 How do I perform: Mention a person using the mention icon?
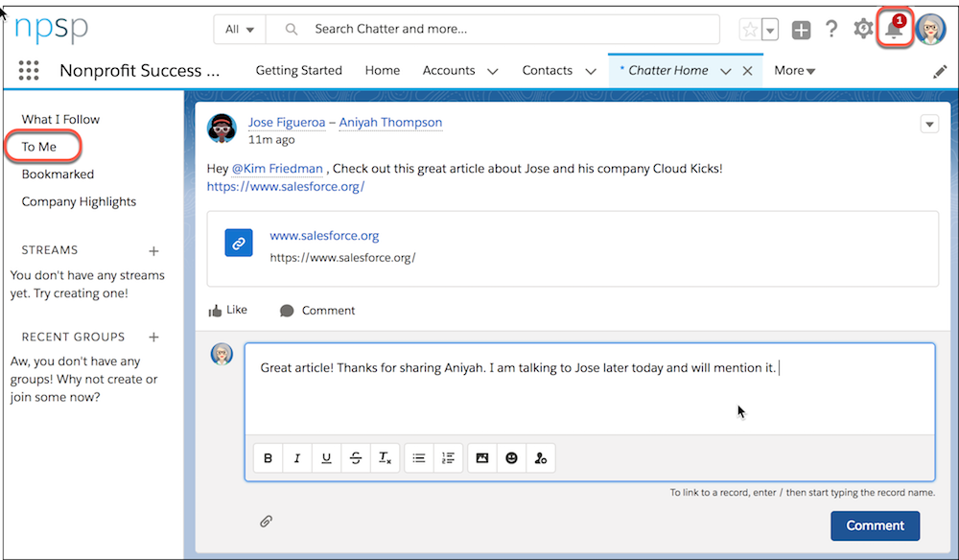540,457
